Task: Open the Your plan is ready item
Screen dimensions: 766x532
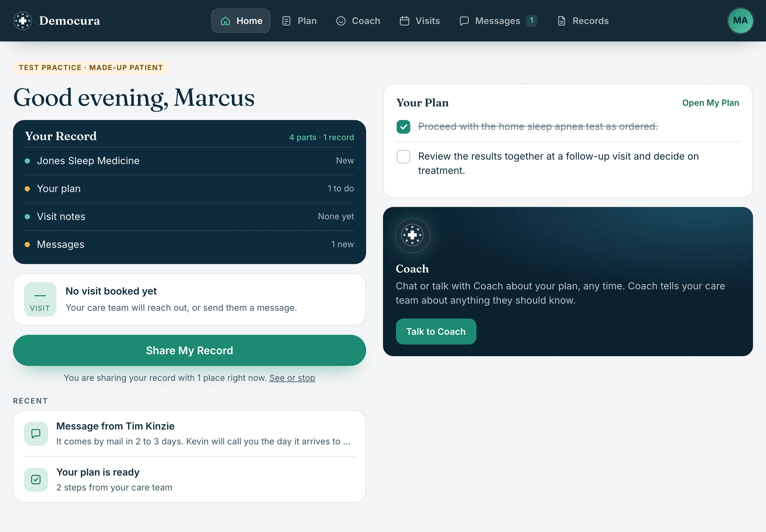Action: (190, 479)
